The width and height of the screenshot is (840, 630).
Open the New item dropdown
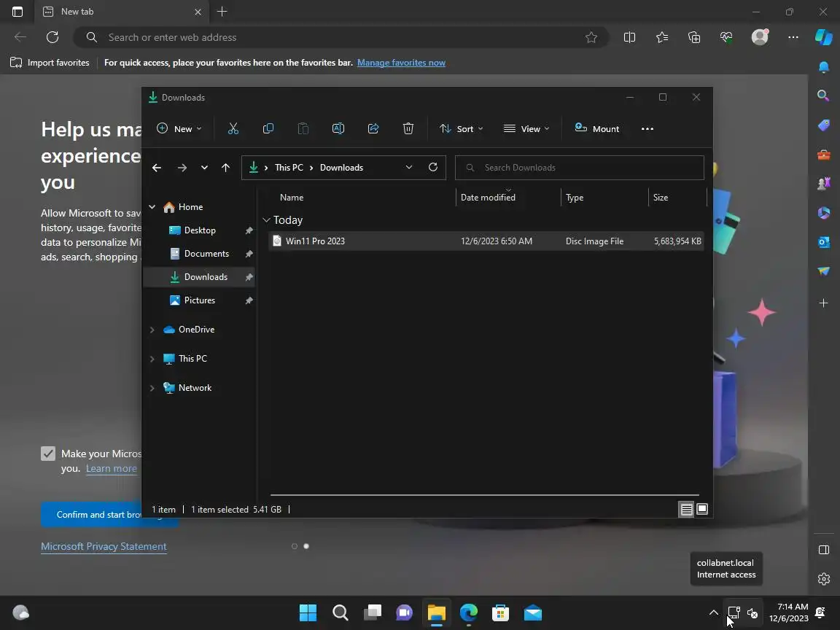(x=179, y=128)
